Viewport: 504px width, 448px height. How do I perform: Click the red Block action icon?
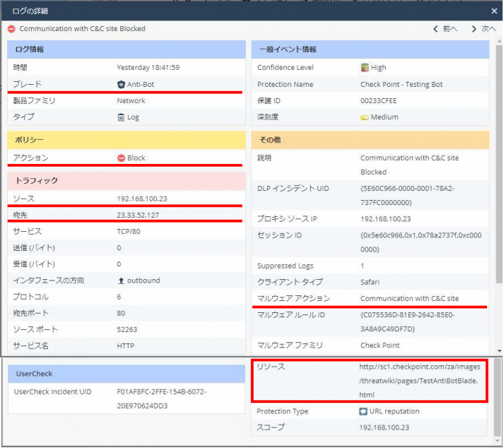click(121, 158)
